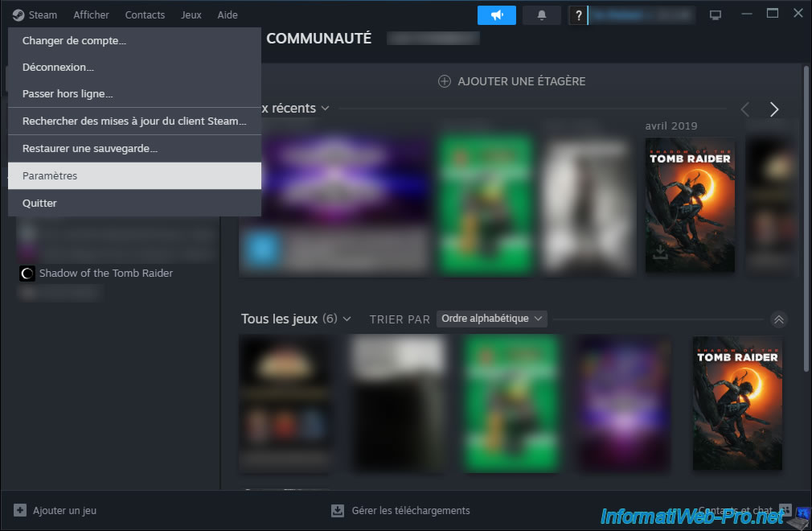Click Rechercher des mises à jour du client Steam

click(x=134, y=121)
